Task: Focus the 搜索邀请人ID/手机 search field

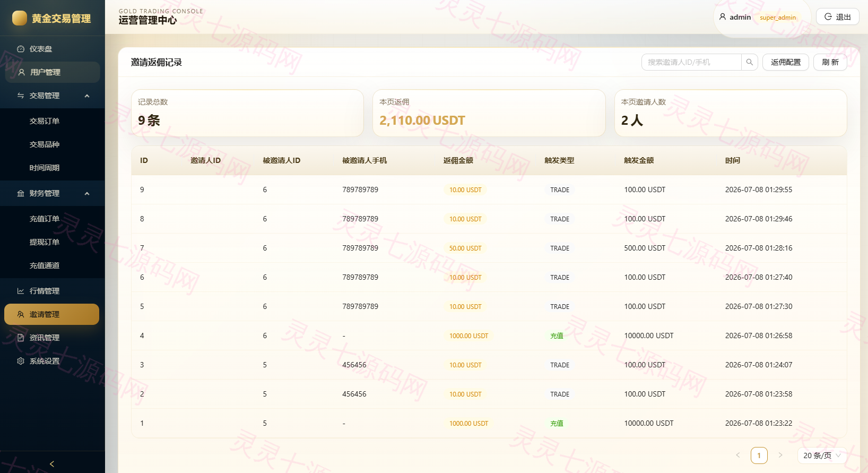Action: (x=691, y=62)
